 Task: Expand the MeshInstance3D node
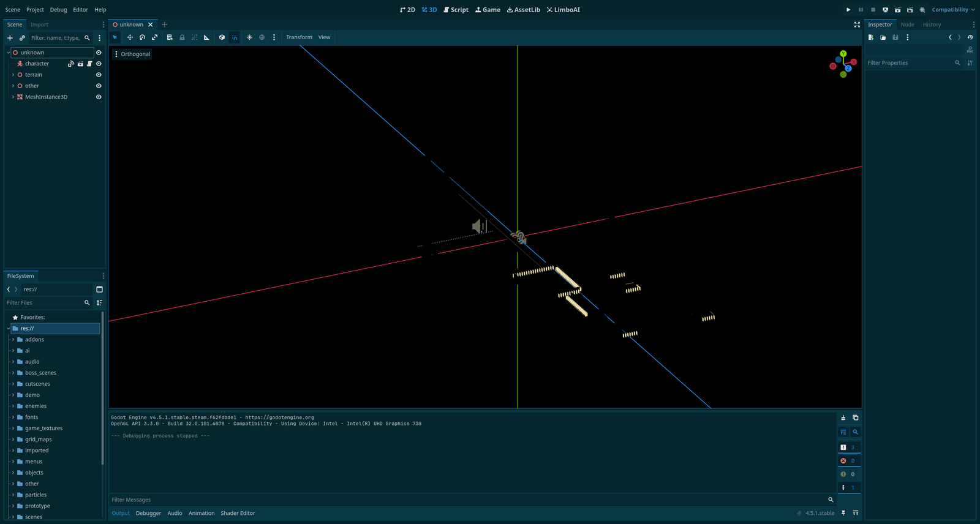click(13, 97)
